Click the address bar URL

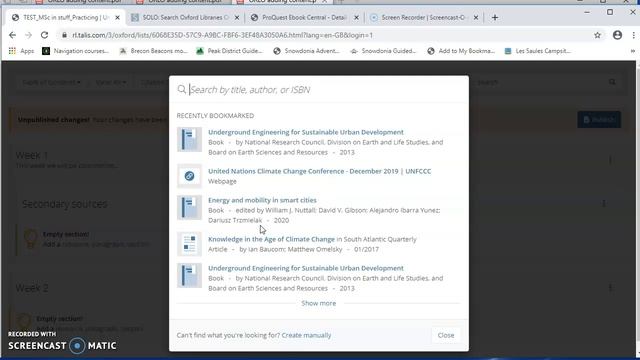[222, 35]
